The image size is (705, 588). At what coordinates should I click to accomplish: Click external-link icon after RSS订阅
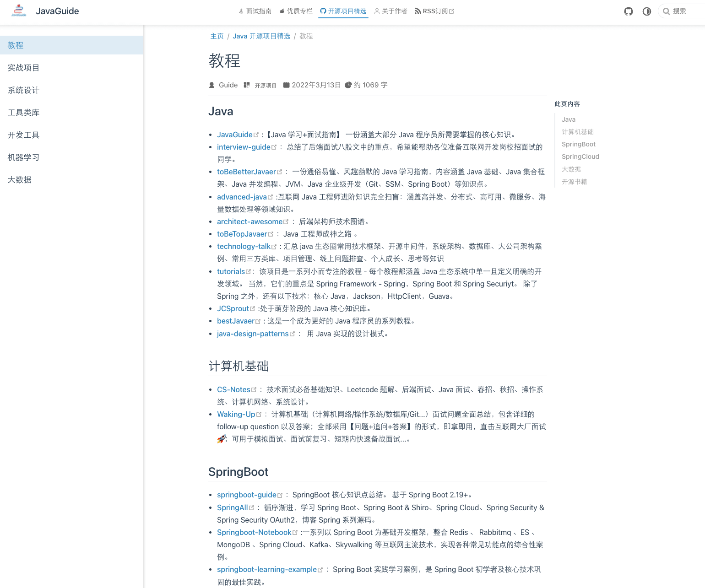tap(451, 11)
